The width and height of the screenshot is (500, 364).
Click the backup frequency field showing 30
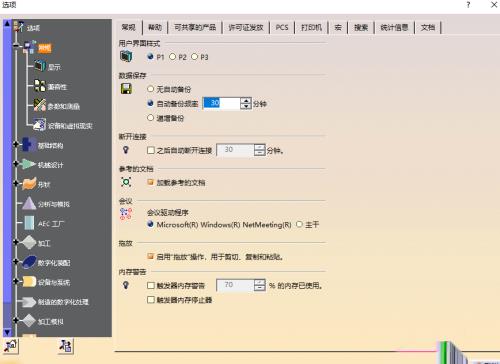[221, 103]
